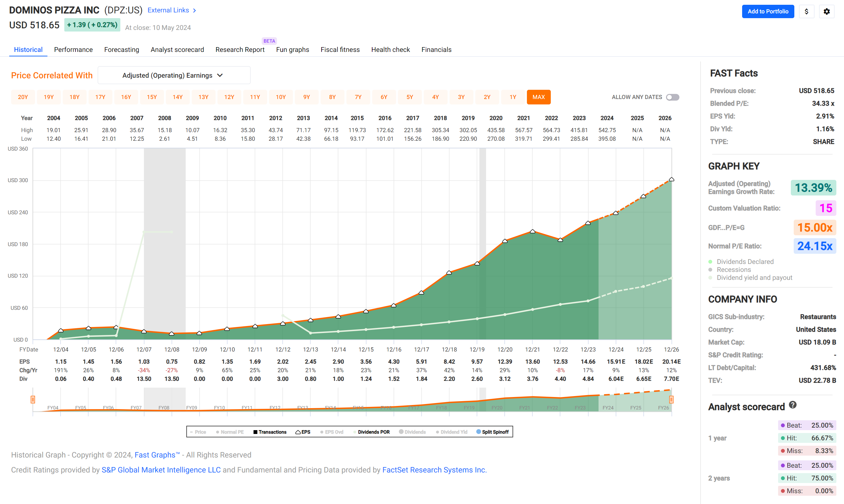This screenshot has width=844, height=504.
Task: Click the Normal P/E Ratio 24.15x box
Action: (x=814, y=246)
